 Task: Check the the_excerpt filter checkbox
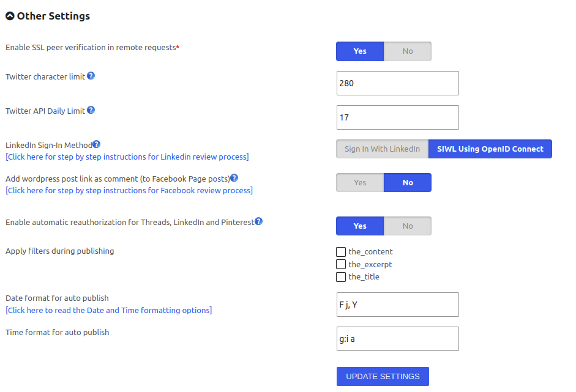[x=341, y=264]
